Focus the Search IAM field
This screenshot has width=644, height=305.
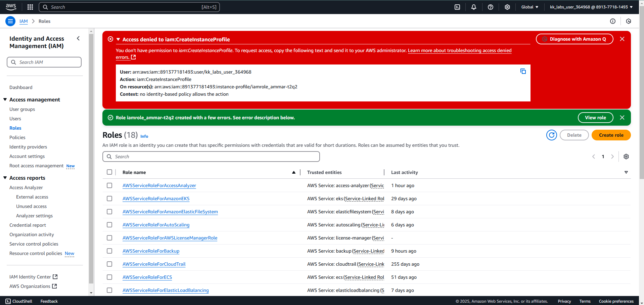tap(44, 62)
